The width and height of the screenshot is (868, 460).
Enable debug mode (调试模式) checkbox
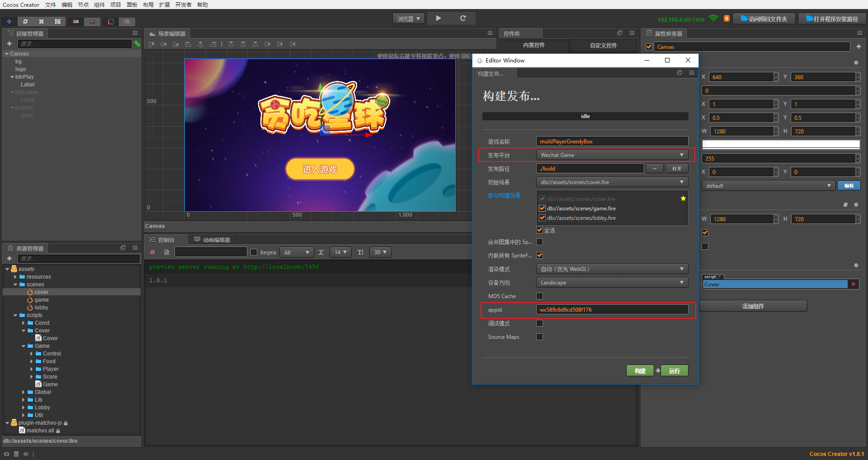539,323
